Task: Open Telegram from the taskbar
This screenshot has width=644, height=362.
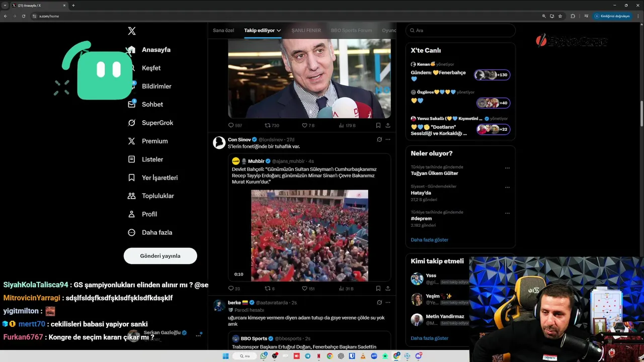Action: tap(307, 356)
